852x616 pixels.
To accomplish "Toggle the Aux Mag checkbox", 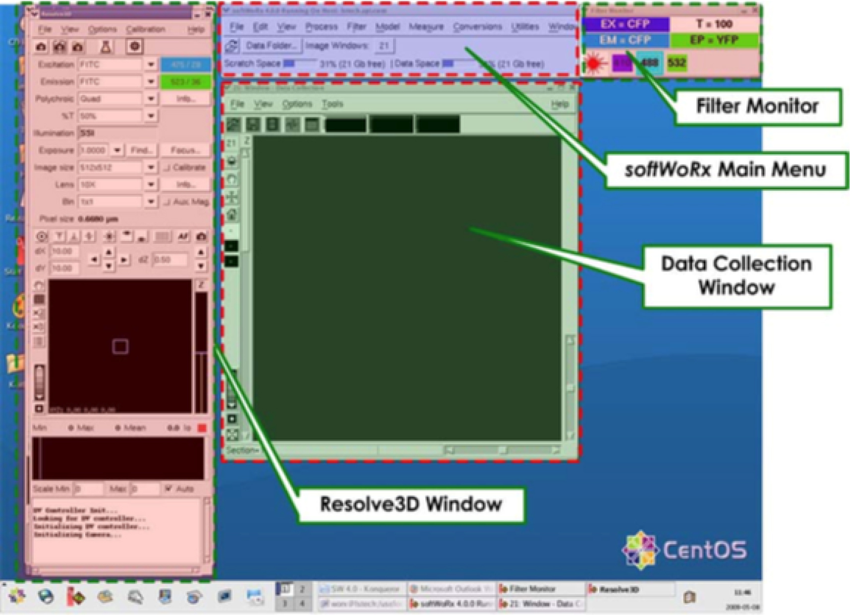I will (x=168, y=202).
